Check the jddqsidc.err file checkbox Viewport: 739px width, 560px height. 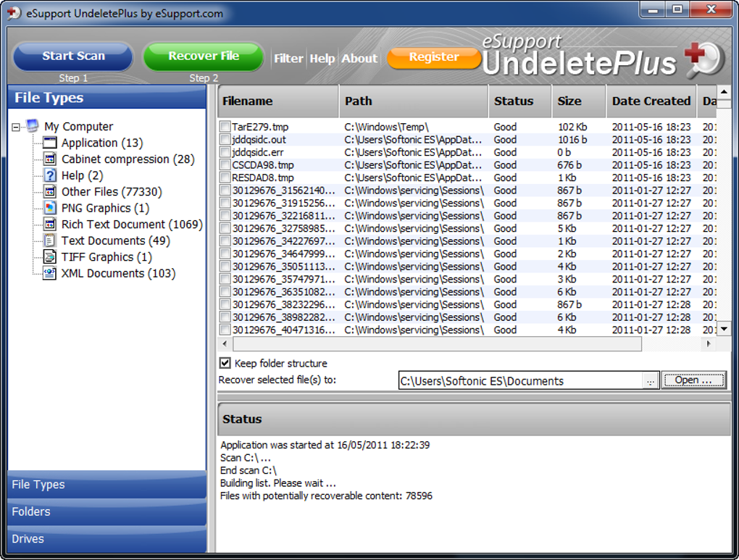coord(225,152)
